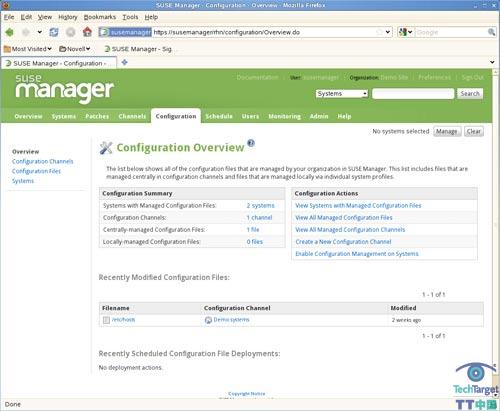
Task: Switch to the Patches navigation tab
Action: pyautogui.click(x=97, y=116)
